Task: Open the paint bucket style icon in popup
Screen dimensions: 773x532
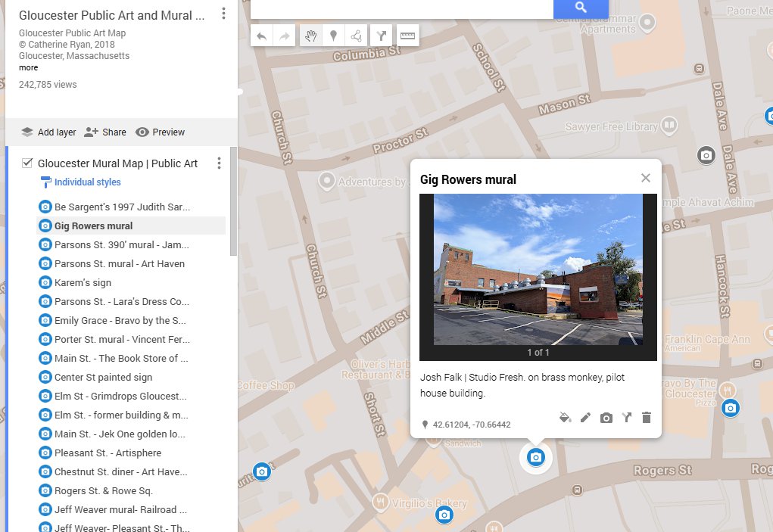Action: pyautogui.click(x=564, y=417)
